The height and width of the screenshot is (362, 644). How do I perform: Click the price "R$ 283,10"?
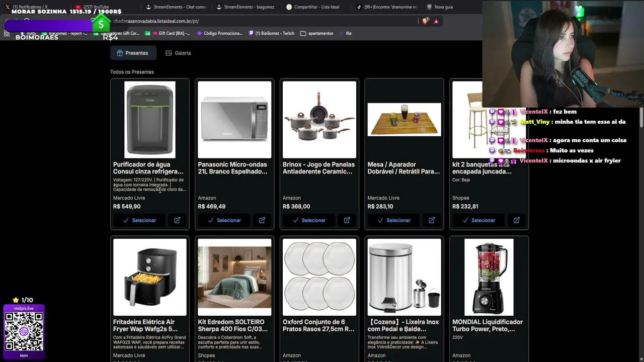pos(380,207)
